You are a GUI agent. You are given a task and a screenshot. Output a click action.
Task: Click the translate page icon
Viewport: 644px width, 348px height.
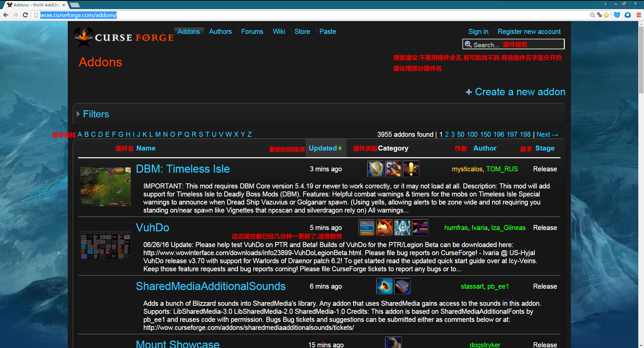tap(599, 15)
